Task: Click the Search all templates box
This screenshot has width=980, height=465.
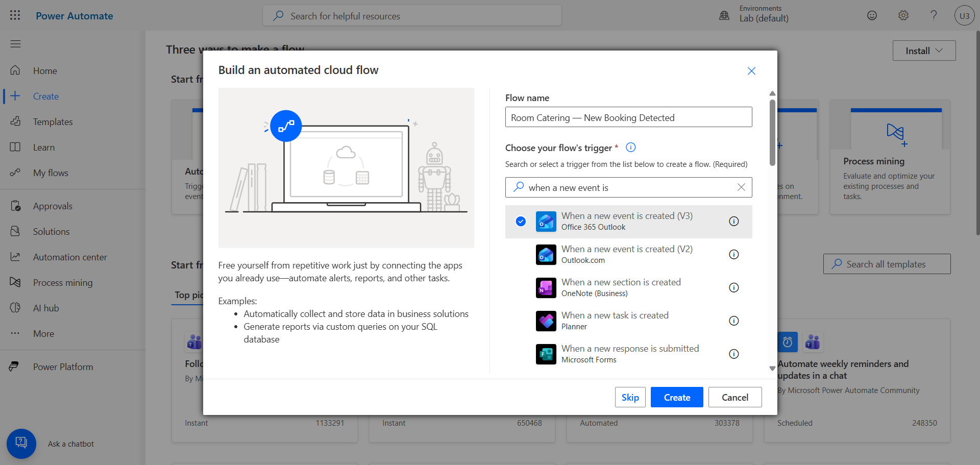Action: click(x=887, y=264)
